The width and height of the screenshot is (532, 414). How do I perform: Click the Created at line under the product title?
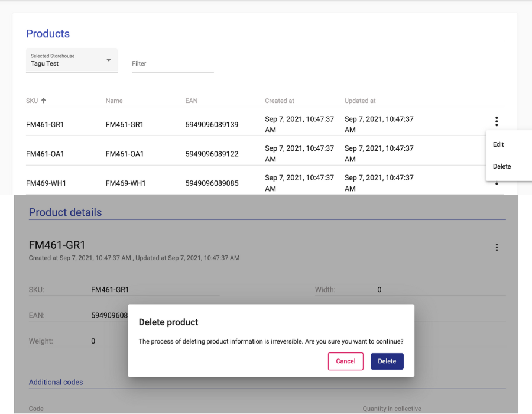[134, 258]
